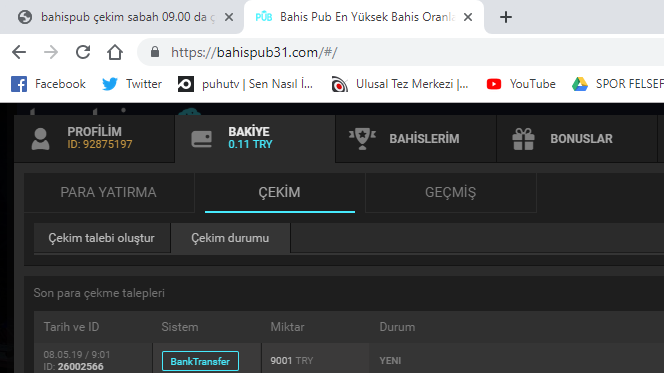This screenshot has width=664, height=373.
Task: Click the trophy icon beside BAHİSLERİM
Action: pos(362,139)
